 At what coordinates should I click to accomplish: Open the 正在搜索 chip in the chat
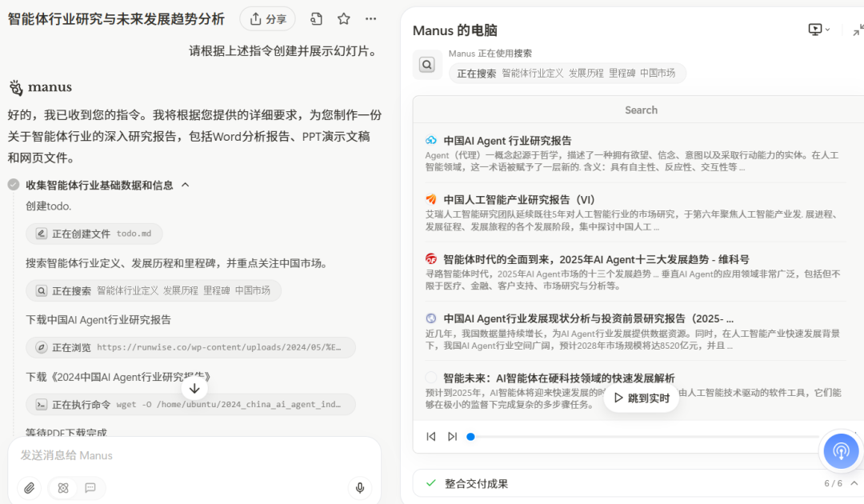[153, 290]
